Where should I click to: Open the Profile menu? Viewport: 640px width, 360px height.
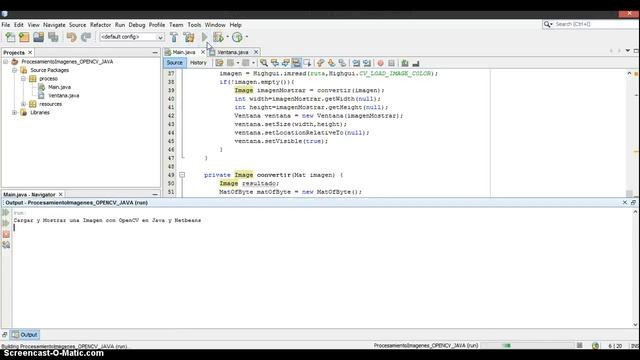[x=157, y=25]
